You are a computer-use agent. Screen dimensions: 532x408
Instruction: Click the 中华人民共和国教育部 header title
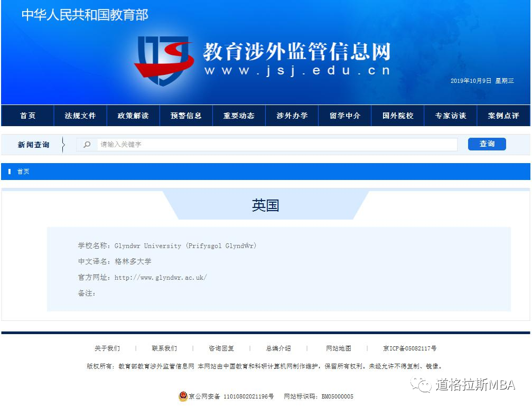tap(85, 15)
